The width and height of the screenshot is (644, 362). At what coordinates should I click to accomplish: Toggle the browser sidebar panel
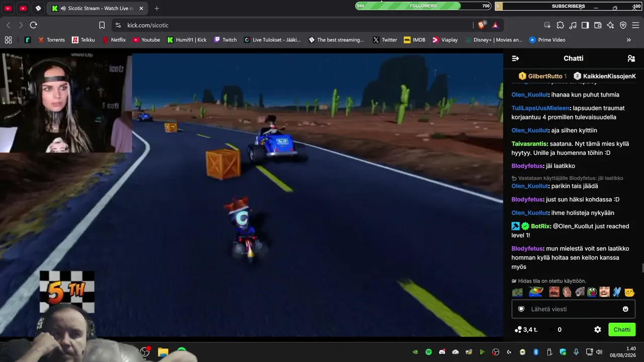(585, 25)
